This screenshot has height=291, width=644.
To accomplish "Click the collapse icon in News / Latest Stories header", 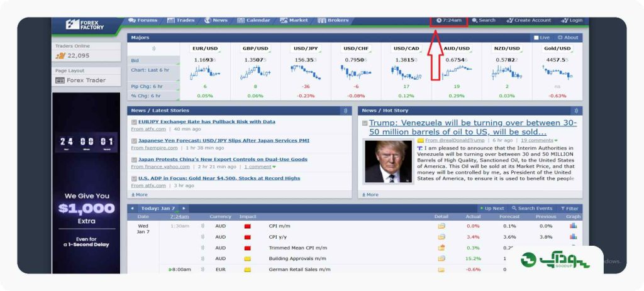I will [345, 111].
